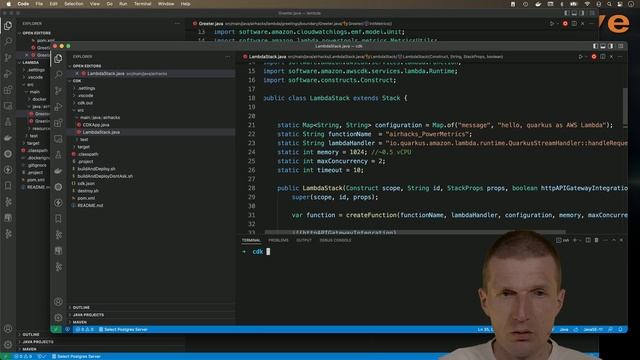Select TERMINAL tab in panel
The width and height of the screenshot is (640, 360).
pos(251,240)
